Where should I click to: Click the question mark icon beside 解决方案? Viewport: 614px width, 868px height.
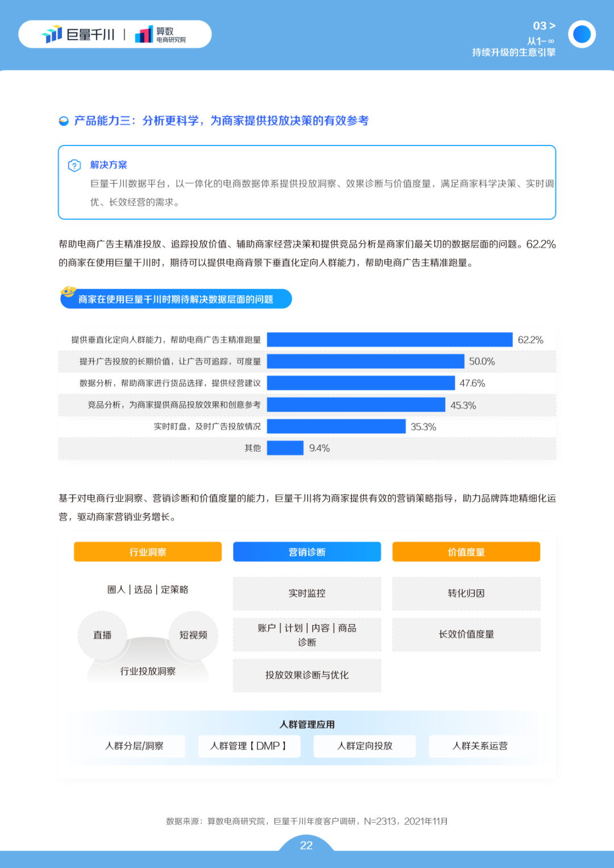click(74, 165)
